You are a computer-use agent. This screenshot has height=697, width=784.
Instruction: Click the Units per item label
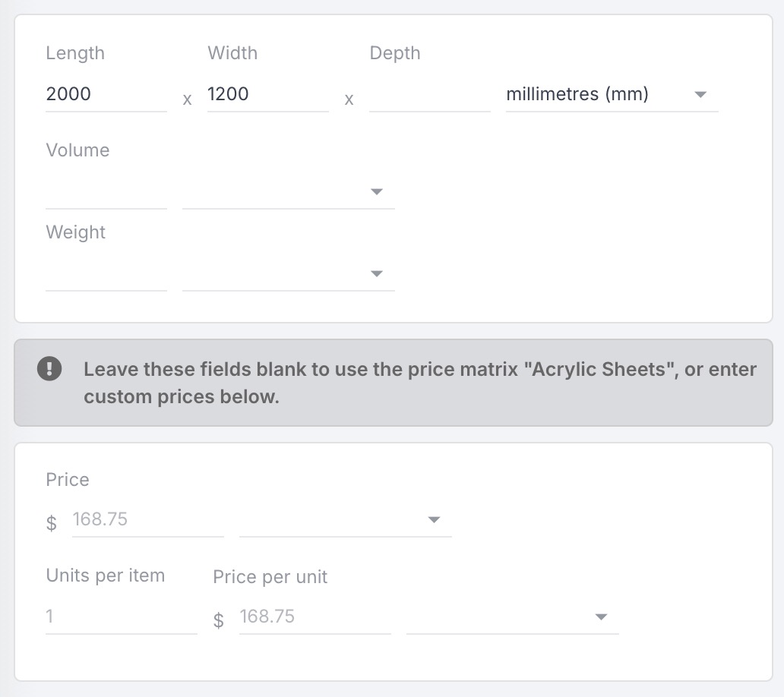(x=105, y=576)
